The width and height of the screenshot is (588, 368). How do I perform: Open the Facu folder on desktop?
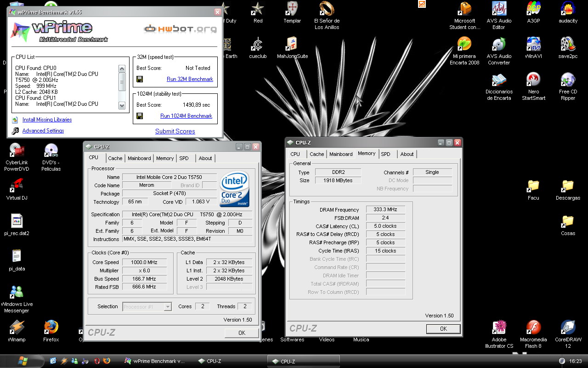[533, 190]
